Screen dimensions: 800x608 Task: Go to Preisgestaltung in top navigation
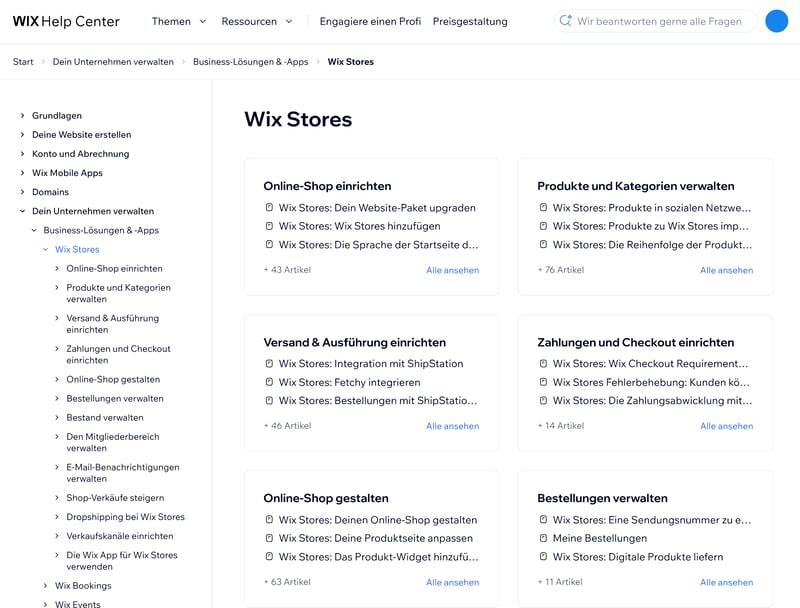coord(470,21)
